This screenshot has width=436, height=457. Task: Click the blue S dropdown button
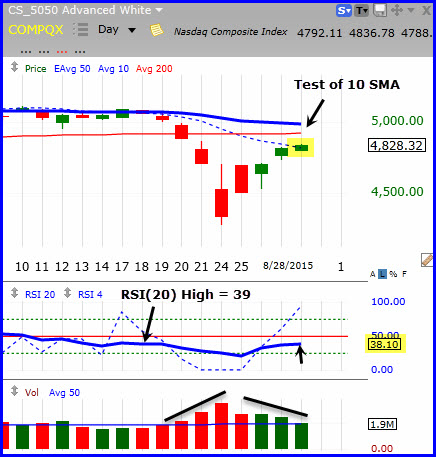tap(344, 11)
